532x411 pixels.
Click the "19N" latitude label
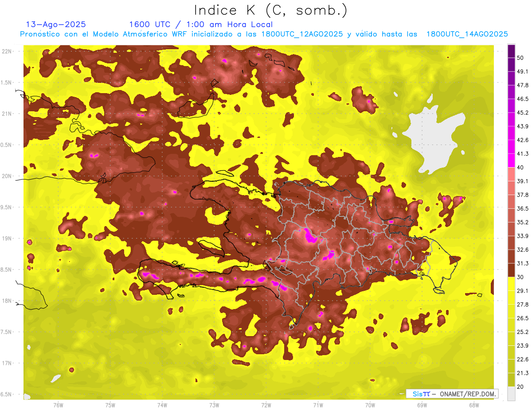7,239
